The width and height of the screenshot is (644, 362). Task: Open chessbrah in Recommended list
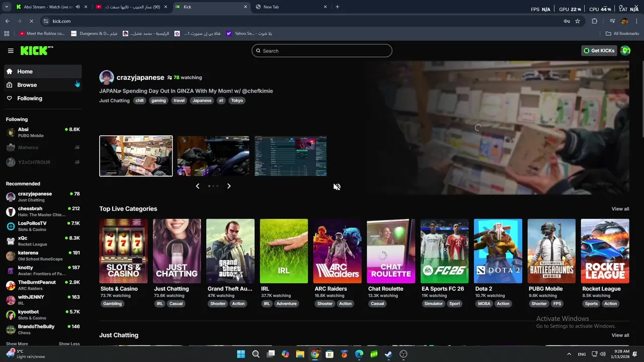43,212
